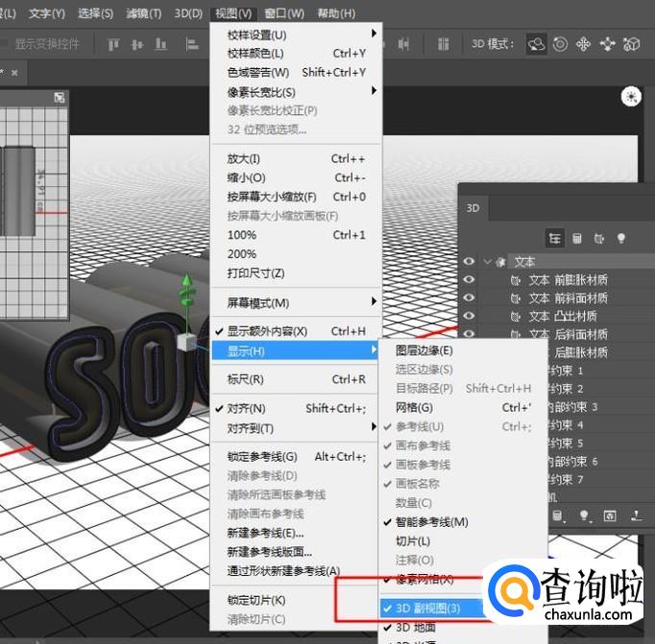The width and height of the screenshot is (655, 644).
Task: Click 新建参考线(E)... menu entry
Action: (x=265, y=533)
